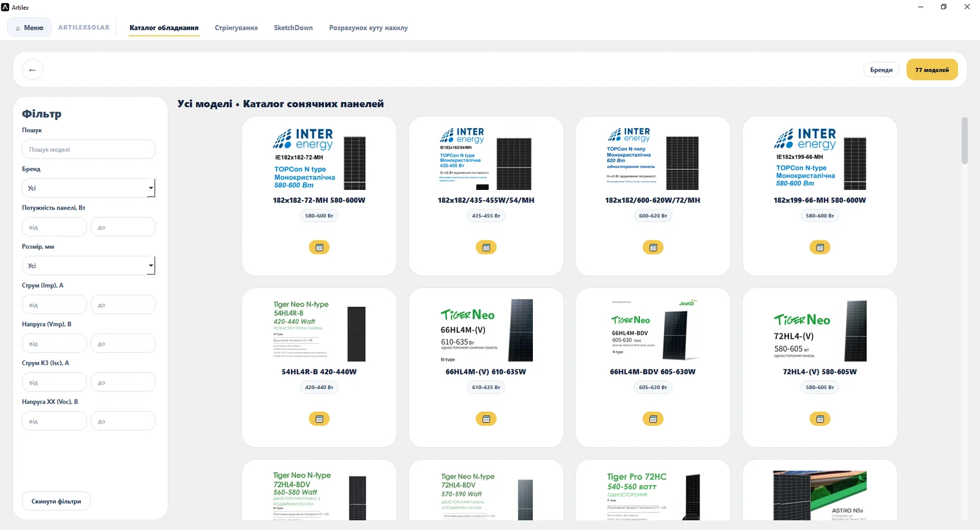Open yellow icon button on 182x182-72-MH 580-600W card
Screen dimensions: 980x530
click(x=319, y=248)
